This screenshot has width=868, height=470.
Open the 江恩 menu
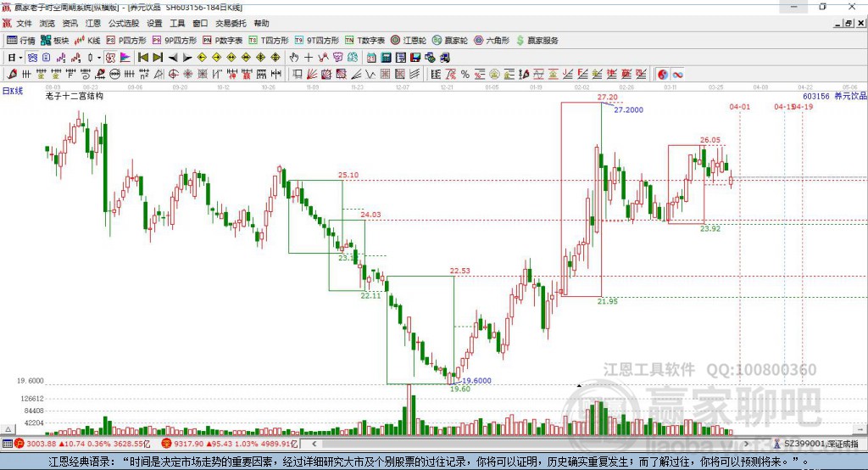[x=93, y=23]
